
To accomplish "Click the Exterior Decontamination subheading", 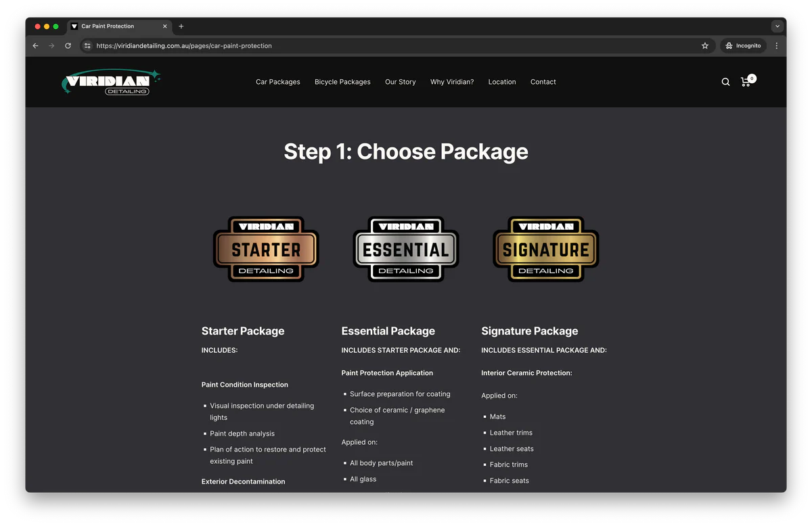I will [x=244, y=481].
